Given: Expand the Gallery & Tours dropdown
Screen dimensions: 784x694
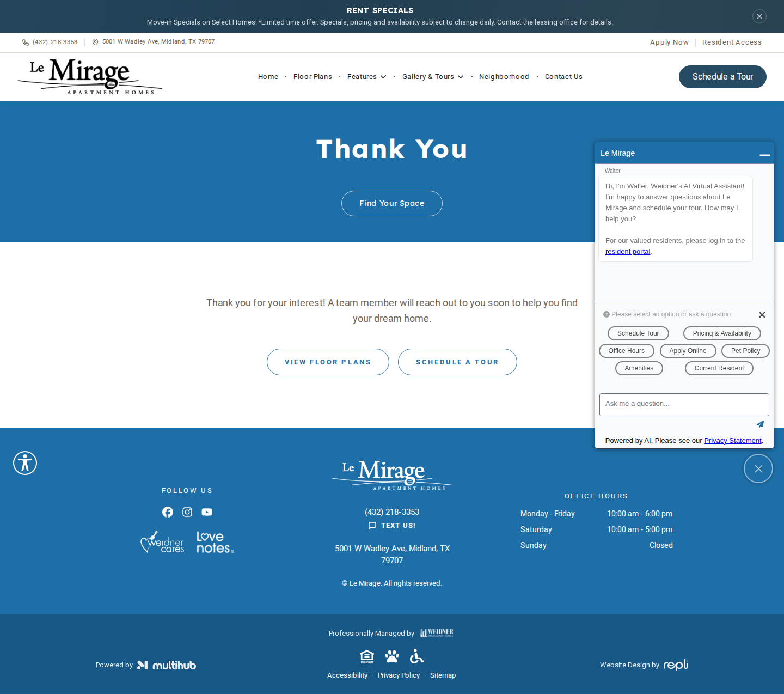Looking at the screenshot, I should coord(433,77).
